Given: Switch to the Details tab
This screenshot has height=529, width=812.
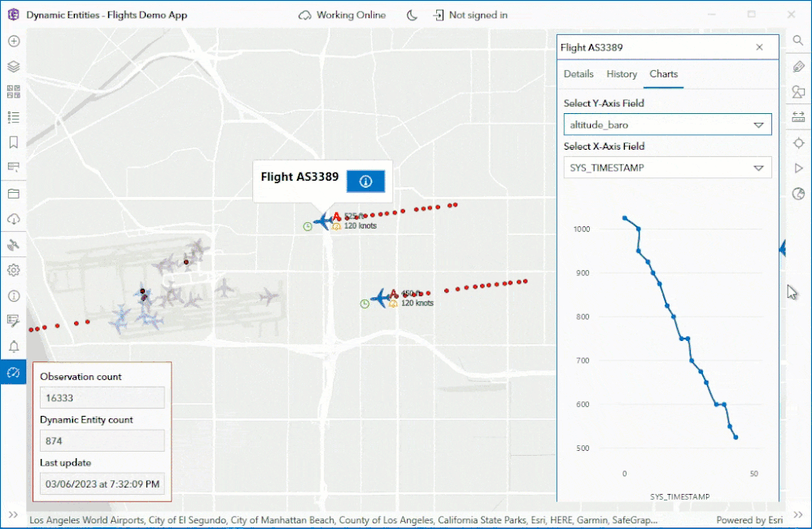Looking at the screenshot, I should 578,74.
